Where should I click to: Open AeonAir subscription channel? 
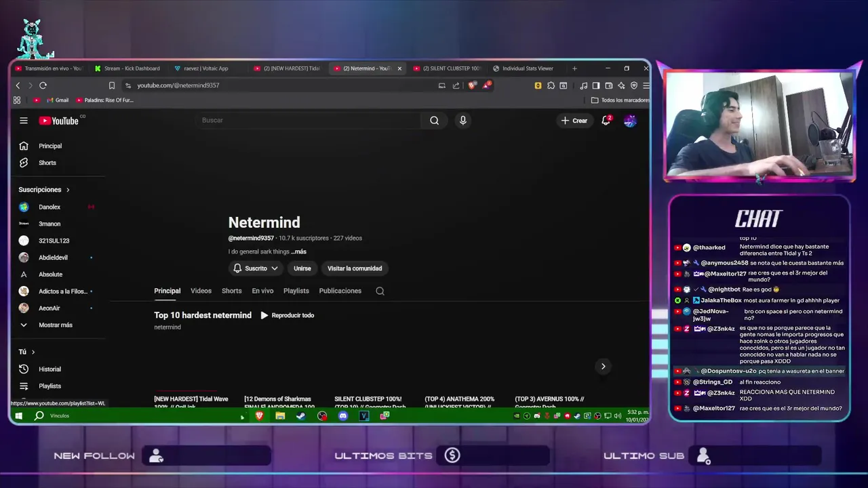click(50, 308)
